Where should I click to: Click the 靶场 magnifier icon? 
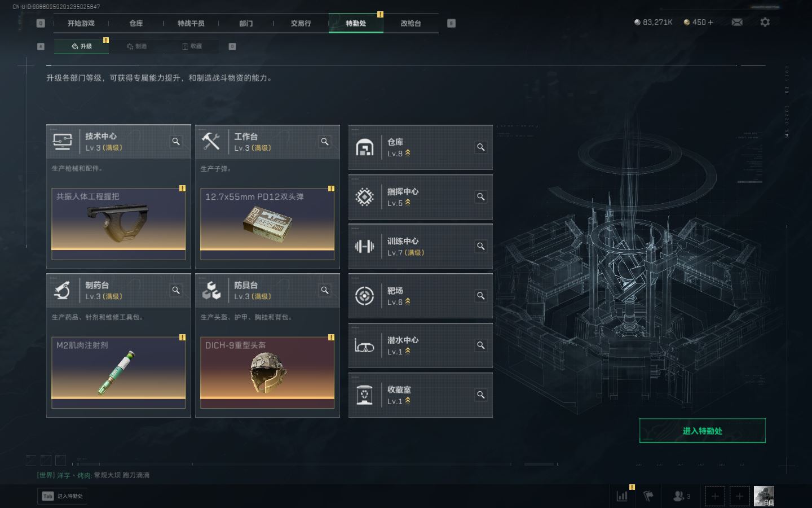click(x=481, y=296)
